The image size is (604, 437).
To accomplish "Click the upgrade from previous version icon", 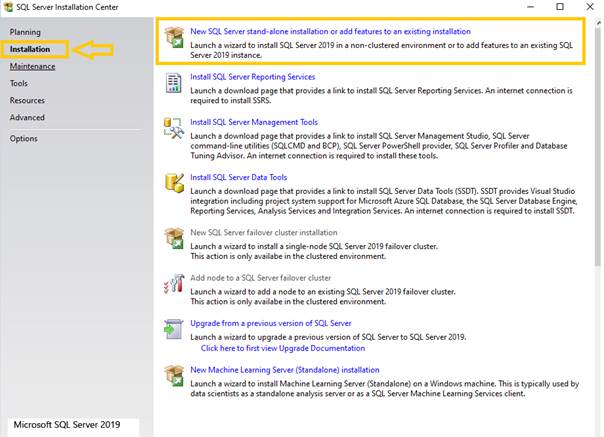I will point(171,328).
